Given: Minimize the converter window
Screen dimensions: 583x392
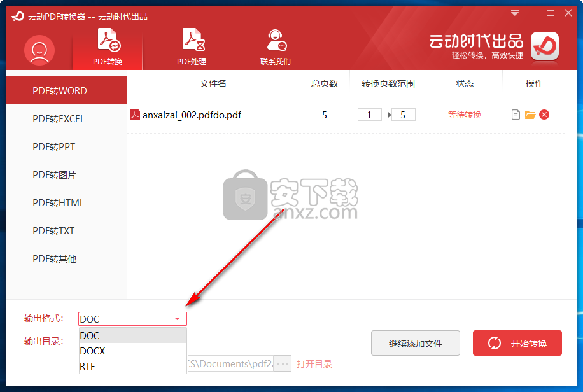Looking at the screenshot, I should coord(533,13).
